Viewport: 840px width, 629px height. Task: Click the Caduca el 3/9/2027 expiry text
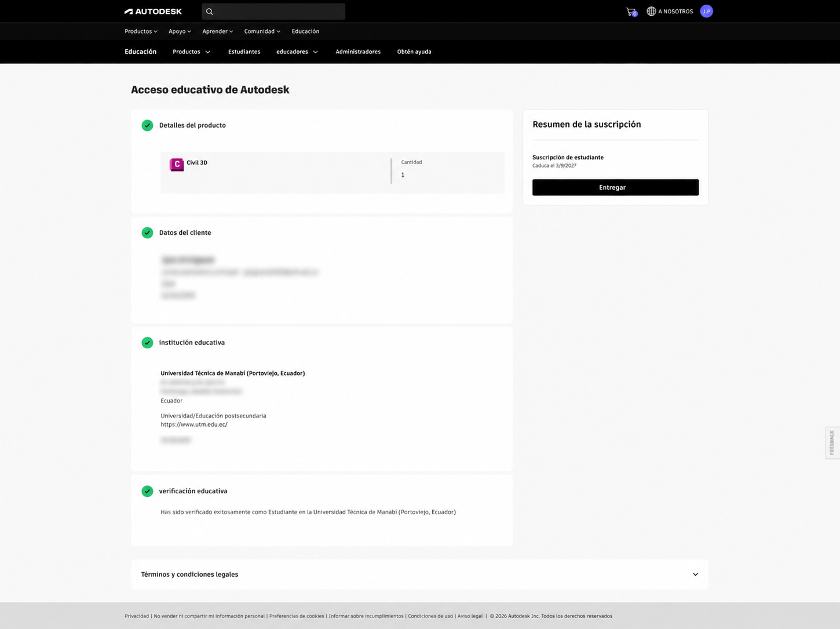[x=554, y=166]
